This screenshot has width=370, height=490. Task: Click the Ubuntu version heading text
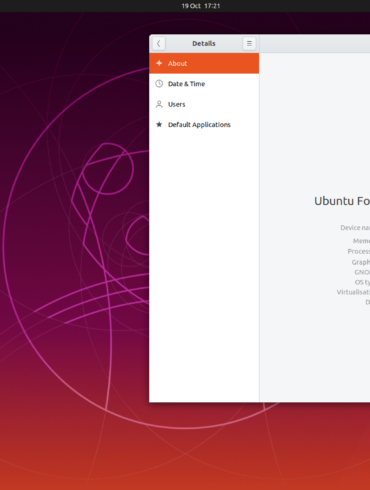point(342,201)
